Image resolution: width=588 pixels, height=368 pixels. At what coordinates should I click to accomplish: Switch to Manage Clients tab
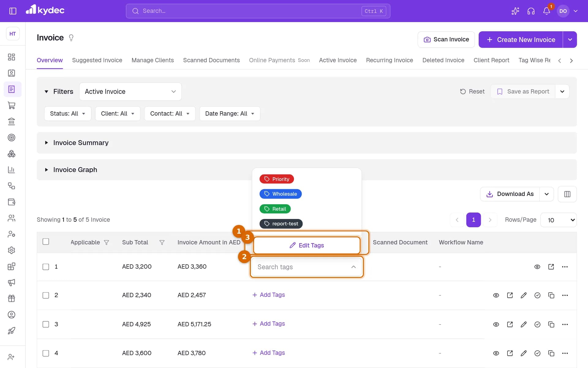(153, 60)
